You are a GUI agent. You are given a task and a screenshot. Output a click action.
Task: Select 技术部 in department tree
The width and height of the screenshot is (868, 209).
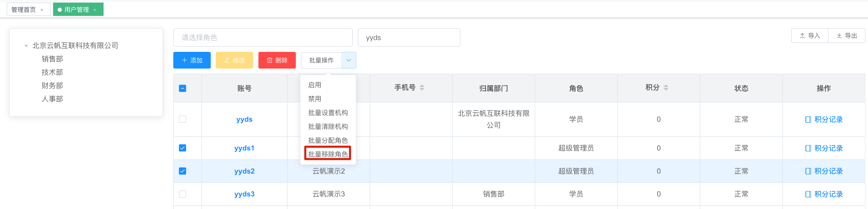click(x=52, y=72)
